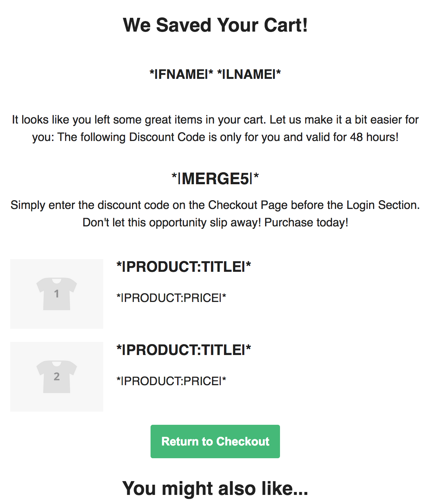Screen dimensions: 428x504
Task: Click the 'Purchase today!' text
Action: [306, 222]
